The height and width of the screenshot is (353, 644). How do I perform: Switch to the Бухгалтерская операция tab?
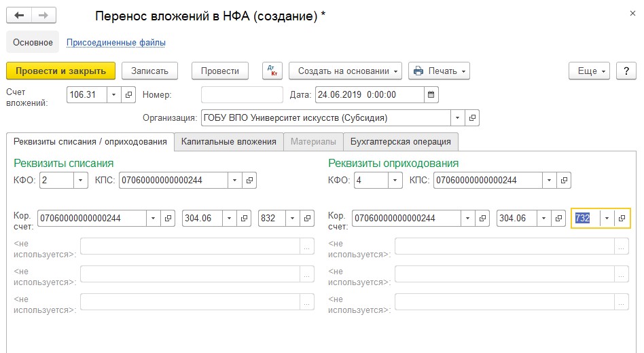pos(400,142)
